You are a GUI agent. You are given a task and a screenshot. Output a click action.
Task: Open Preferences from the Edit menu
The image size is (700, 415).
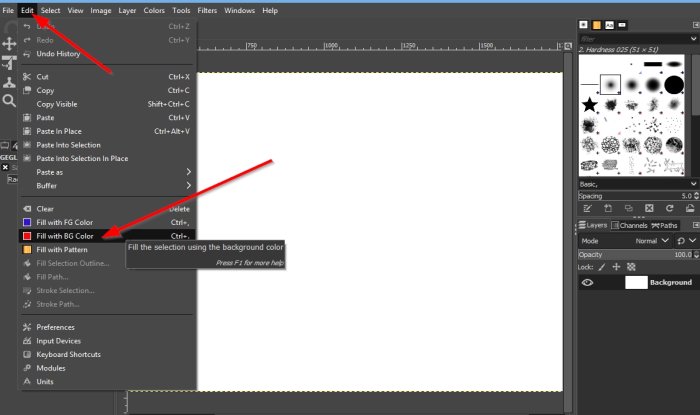107,327
